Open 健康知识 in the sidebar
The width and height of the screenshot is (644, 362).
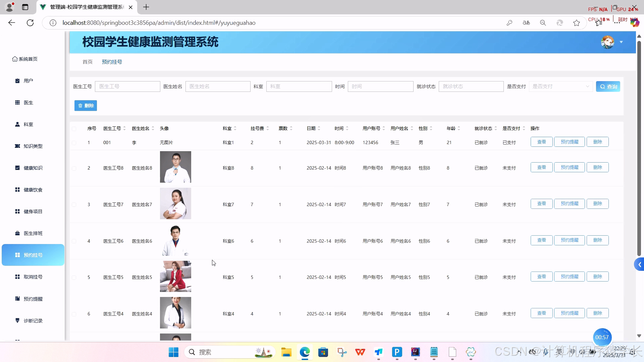(33, 168)
